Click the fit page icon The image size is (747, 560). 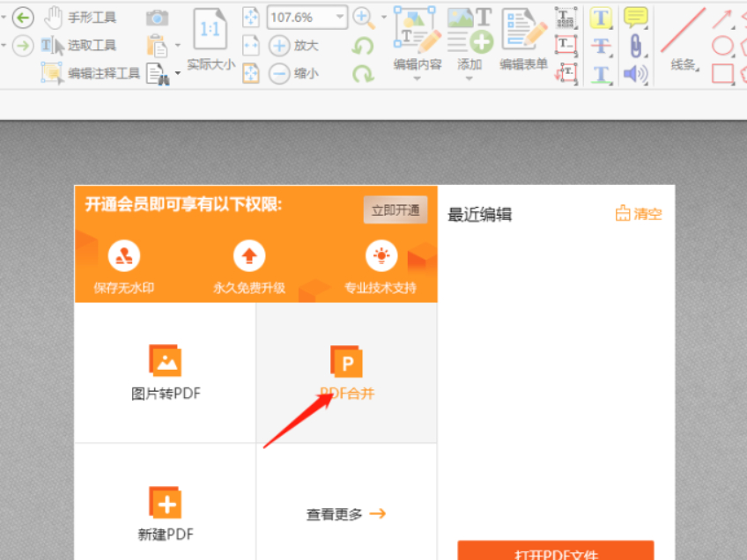(251, 18)
